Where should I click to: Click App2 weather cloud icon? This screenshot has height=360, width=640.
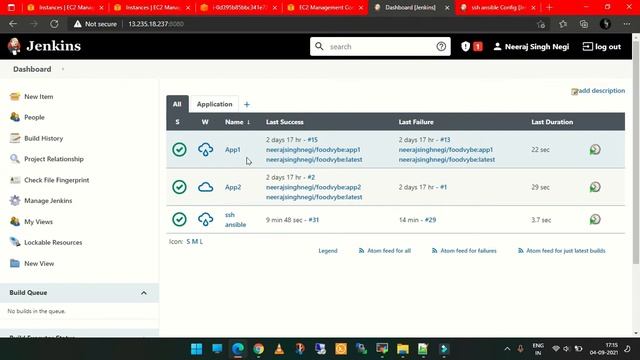click(205, 187)
